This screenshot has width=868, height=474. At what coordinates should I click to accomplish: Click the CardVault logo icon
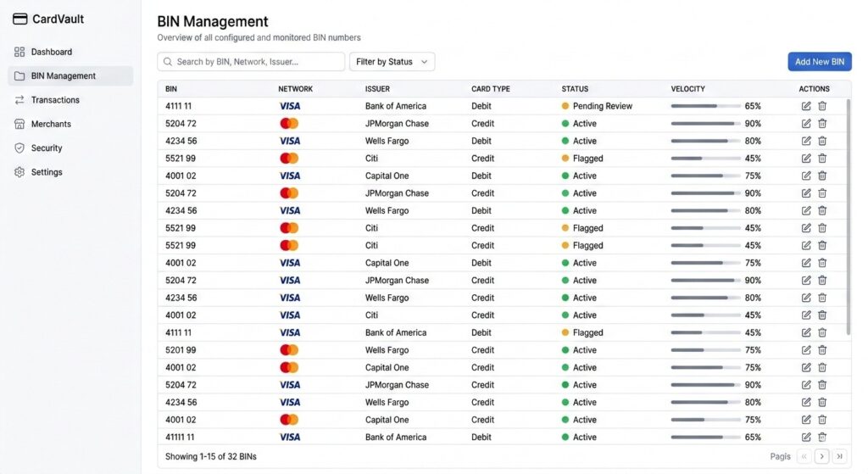(20, 20)
